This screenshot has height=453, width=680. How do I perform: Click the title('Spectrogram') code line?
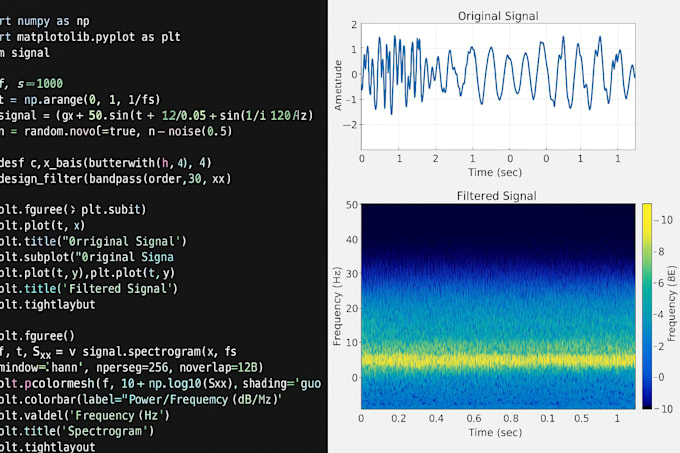[77, 431]
